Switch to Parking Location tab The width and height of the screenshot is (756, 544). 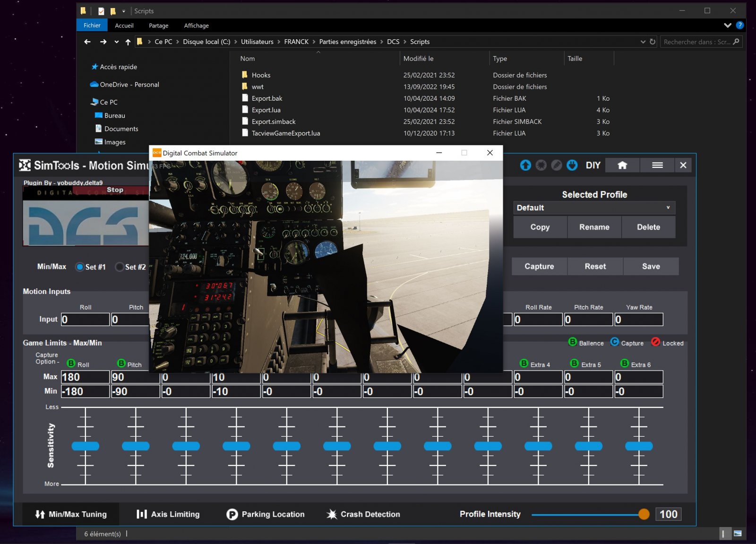tap(266, 514)
